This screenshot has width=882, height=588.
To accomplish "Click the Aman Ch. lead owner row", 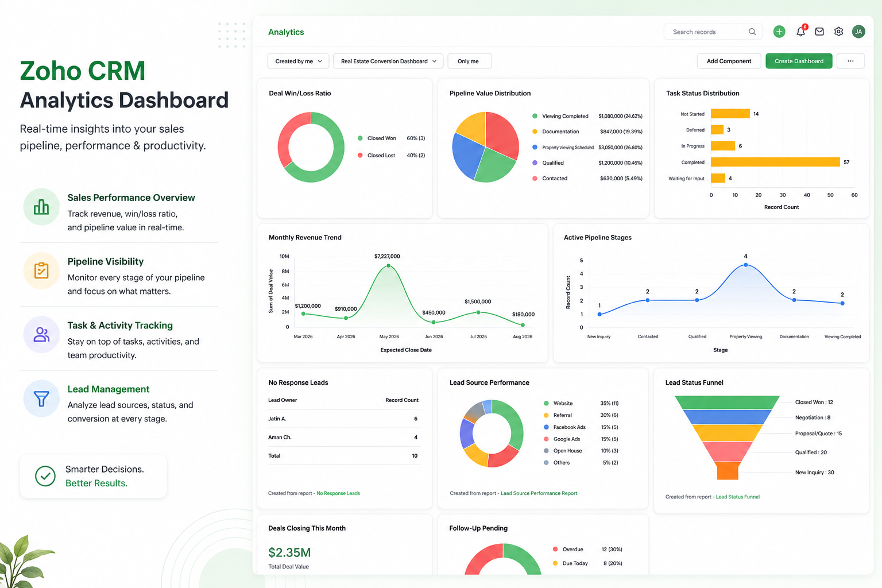I will point(343,437).
